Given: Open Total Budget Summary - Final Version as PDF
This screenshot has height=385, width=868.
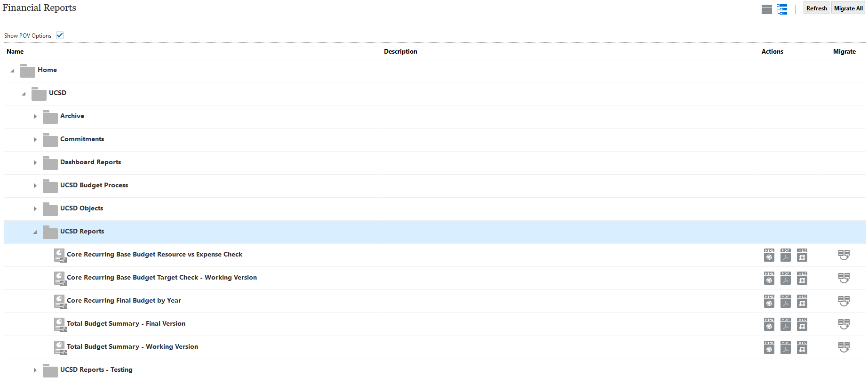Looking at the screenshot, I should pyautogui.click(x=785, y=324).
